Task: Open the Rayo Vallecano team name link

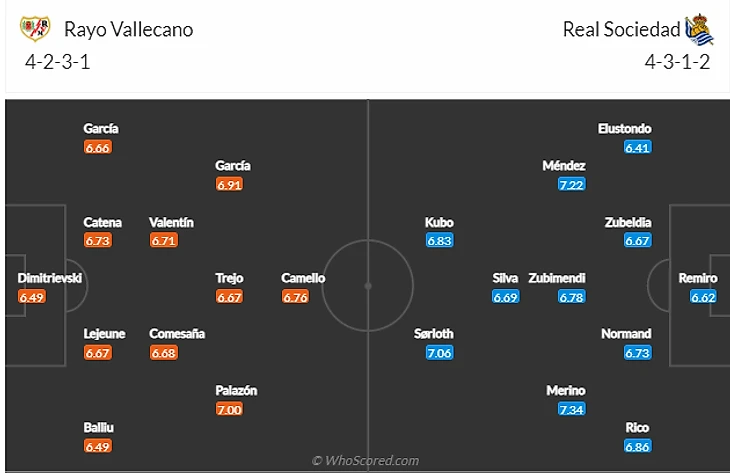Action: [x=128, y=29]
